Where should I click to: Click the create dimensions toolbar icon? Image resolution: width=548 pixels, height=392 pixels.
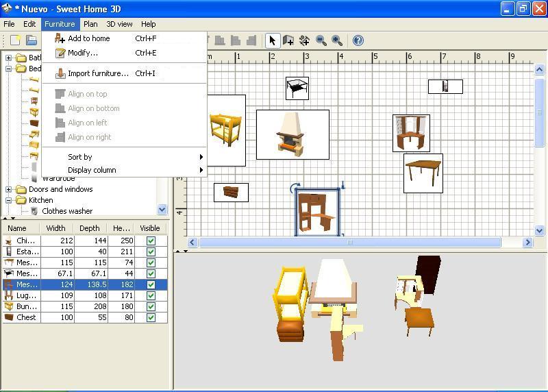(304, 40)
